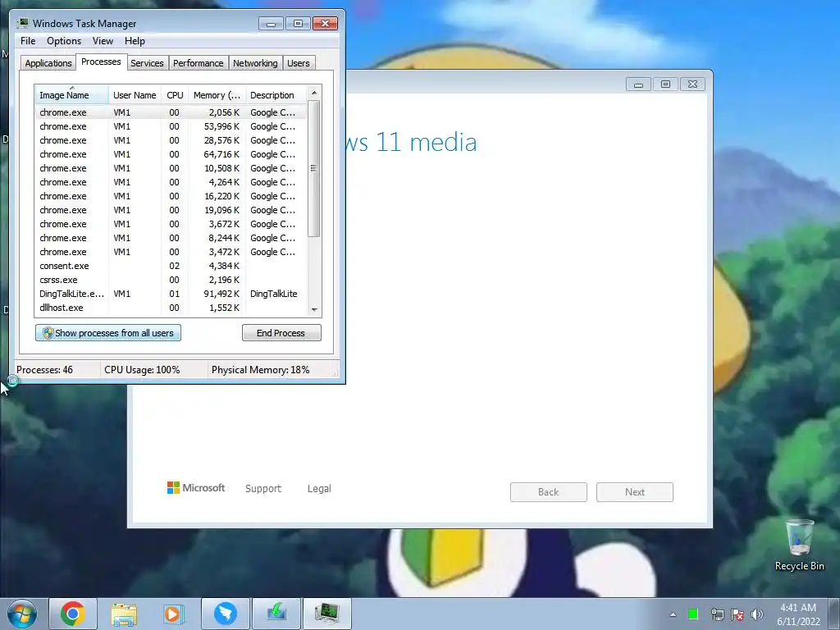The height and width of the screenshot is (630, 840).
Task: Open Action Center flag icon
Action: click(737, 614)
